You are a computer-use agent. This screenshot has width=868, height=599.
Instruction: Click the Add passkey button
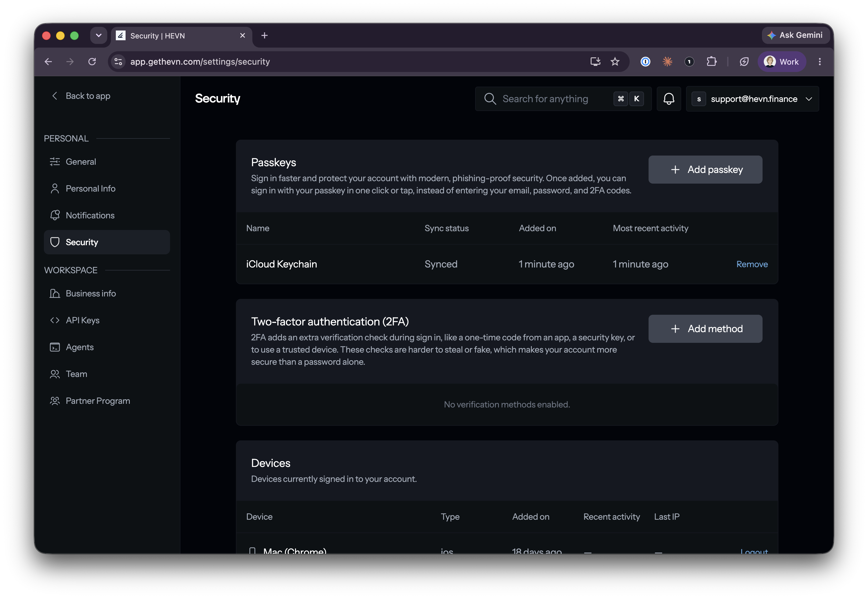[x=705, y=170]
